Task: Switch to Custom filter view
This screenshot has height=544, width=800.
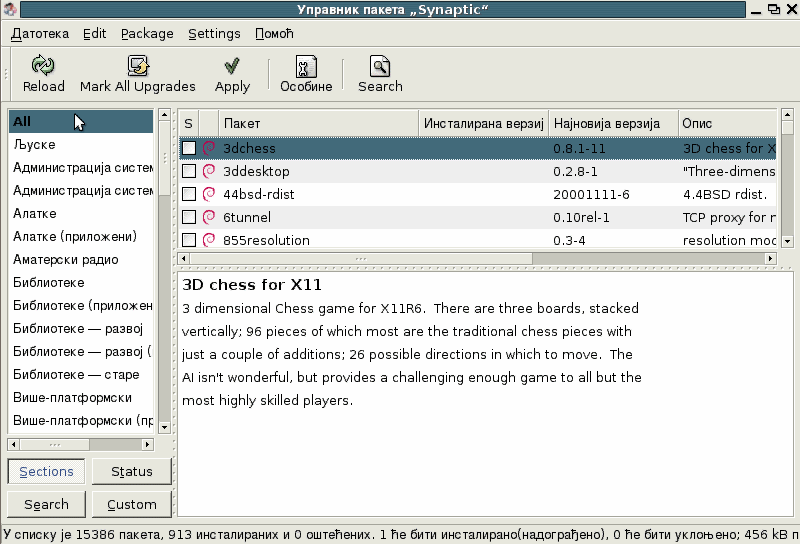Action: pyautogui.click(x=132, y=504)
